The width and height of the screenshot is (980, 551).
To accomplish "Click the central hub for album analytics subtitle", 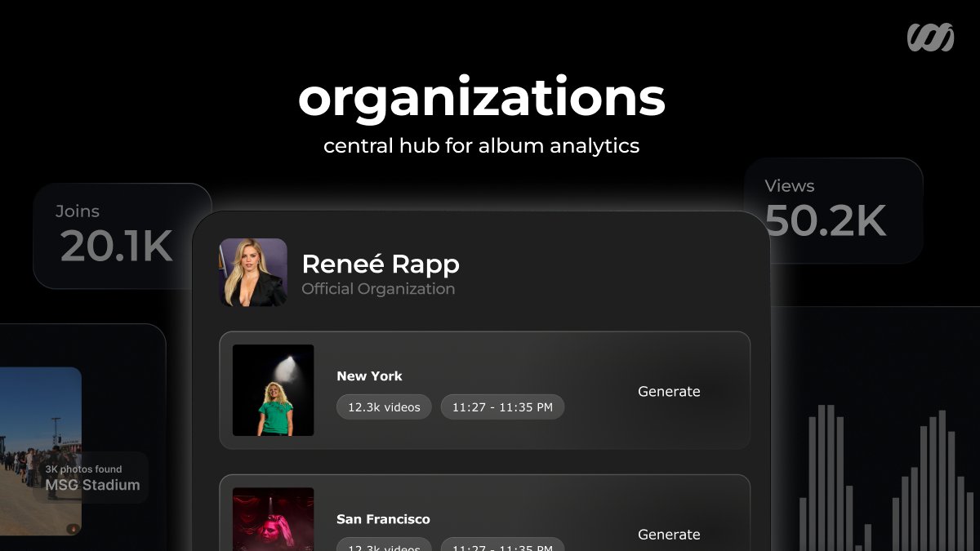I will (x=482, y=146).
